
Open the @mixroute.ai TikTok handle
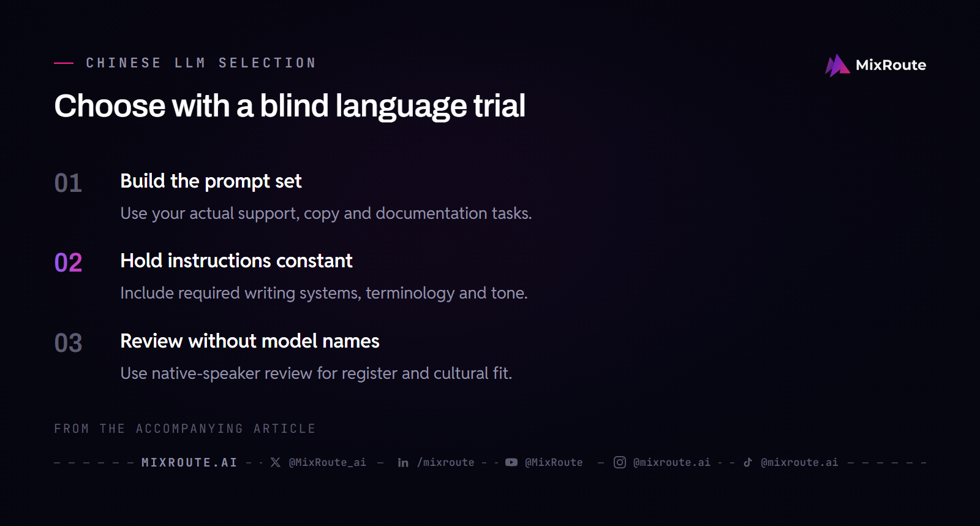point(799,462)
